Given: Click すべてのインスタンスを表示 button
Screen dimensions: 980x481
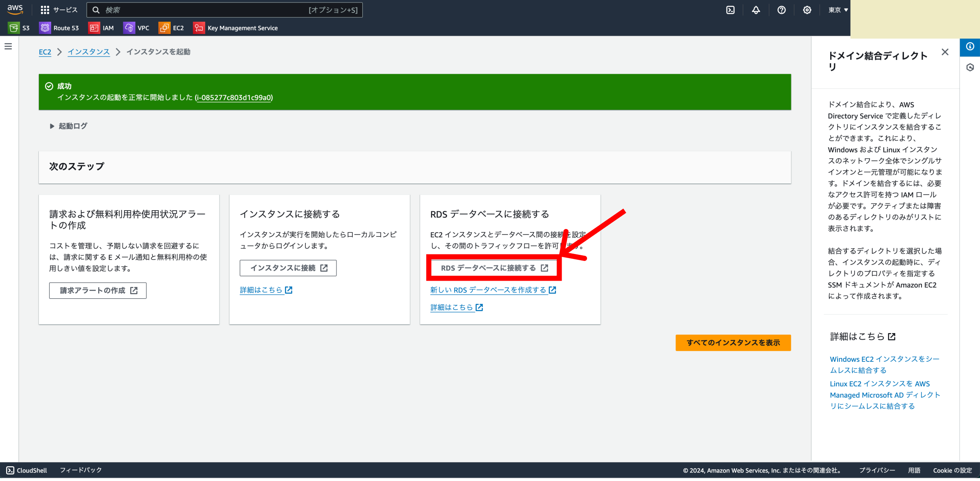Looking at the screenshot, I should click(733, 343).
